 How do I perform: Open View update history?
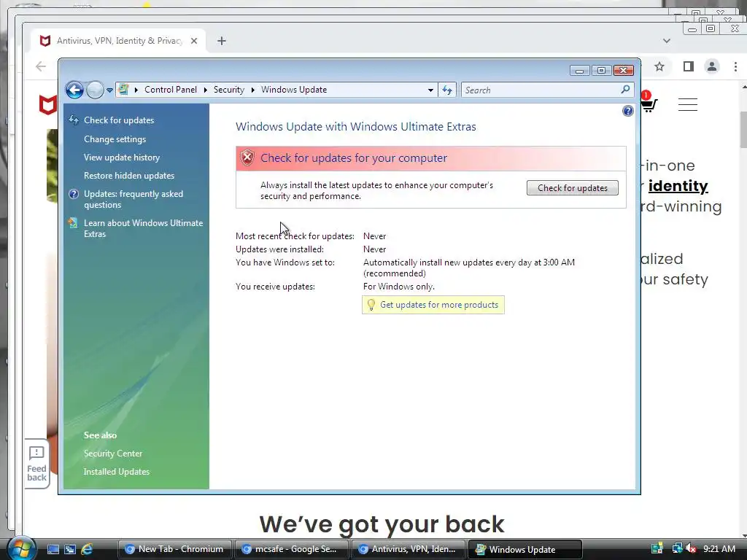tap(122, 157)
